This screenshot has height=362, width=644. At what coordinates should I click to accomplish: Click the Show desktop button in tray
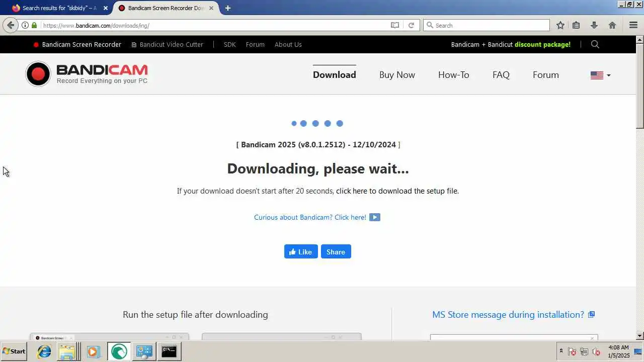click(638, 351)
